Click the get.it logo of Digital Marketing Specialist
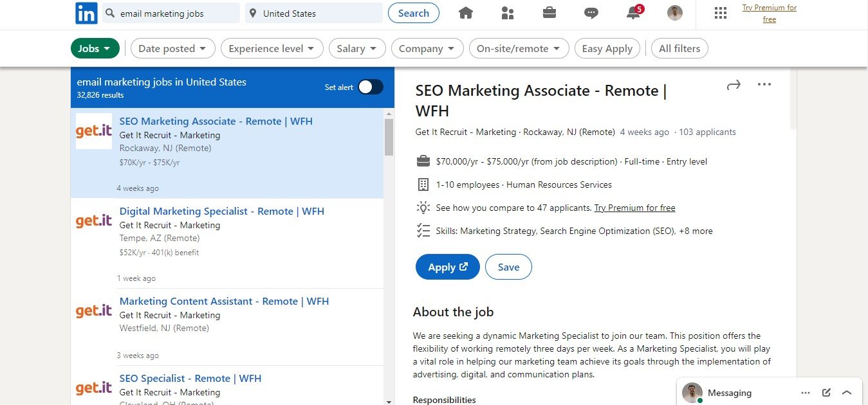This screenshot has width=868, height=405. tap(94, 221)
